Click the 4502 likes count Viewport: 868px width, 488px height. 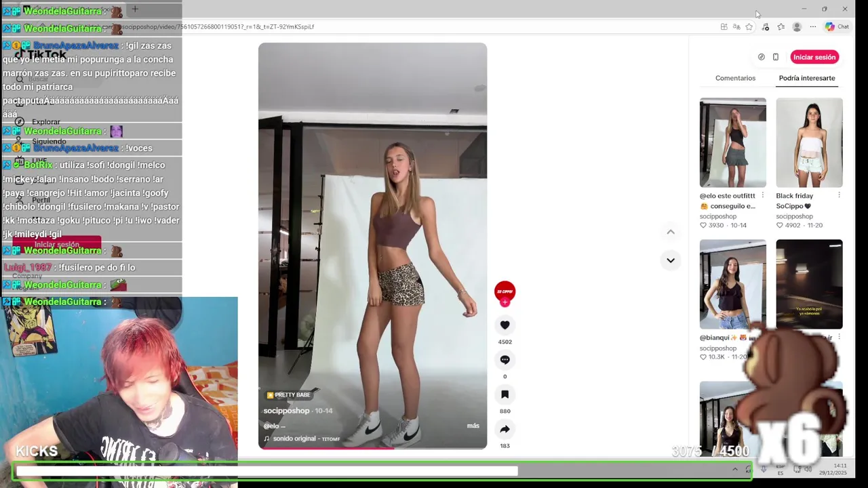click(x=505, y=342)
